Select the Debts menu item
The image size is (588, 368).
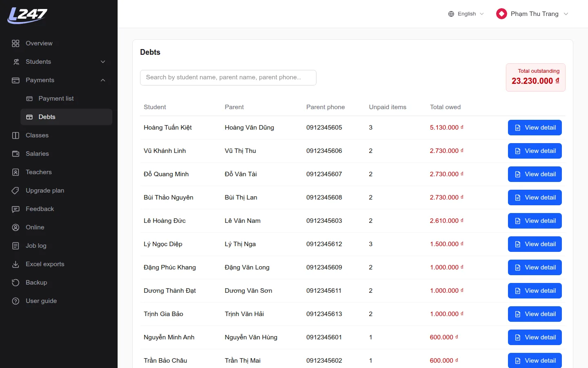coord(66,117)
